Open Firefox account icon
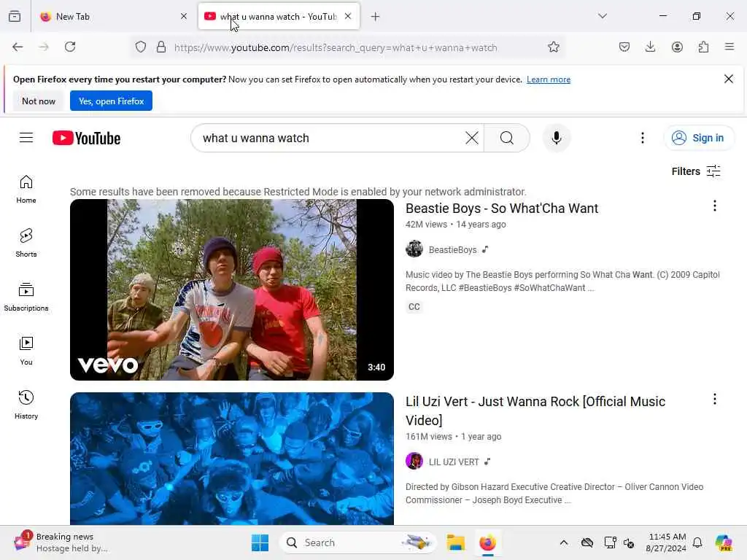The width and height of the screenshot is (747, 560). pos(677,47)
